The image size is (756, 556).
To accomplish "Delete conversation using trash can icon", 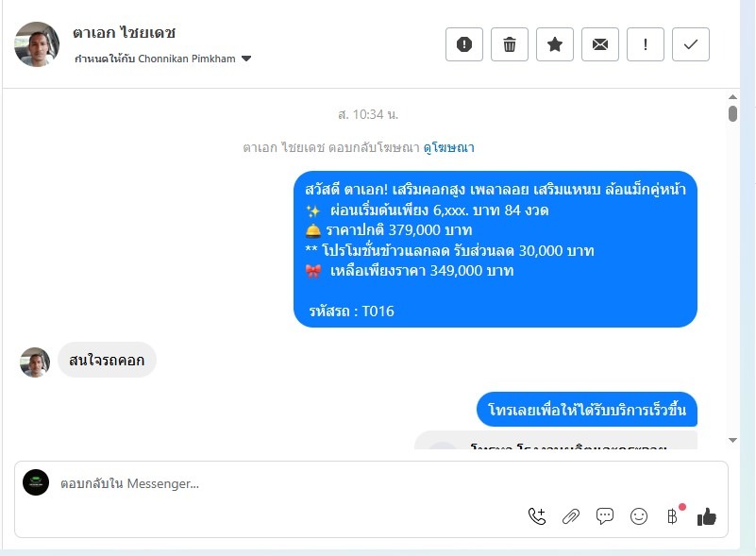I will pos(509,44).
